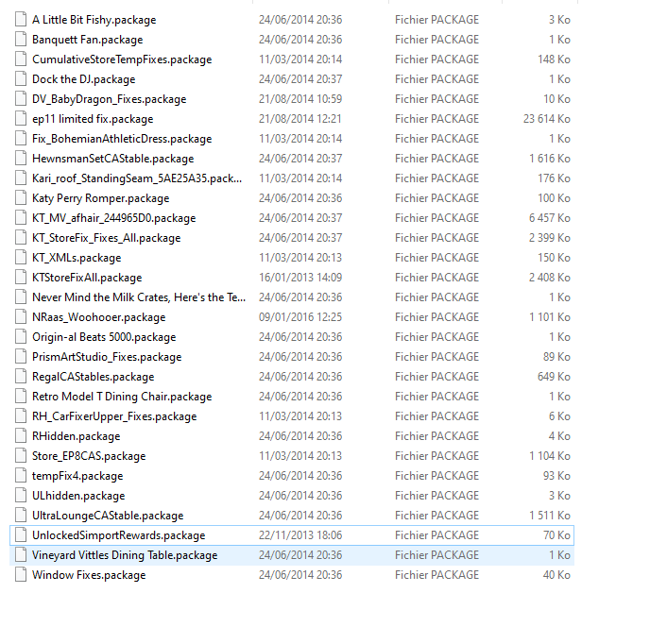The height and width of the screenshot is (644, 650).
Task: Click the file icon of KT_XMLs.package
Action: point(21,258)
